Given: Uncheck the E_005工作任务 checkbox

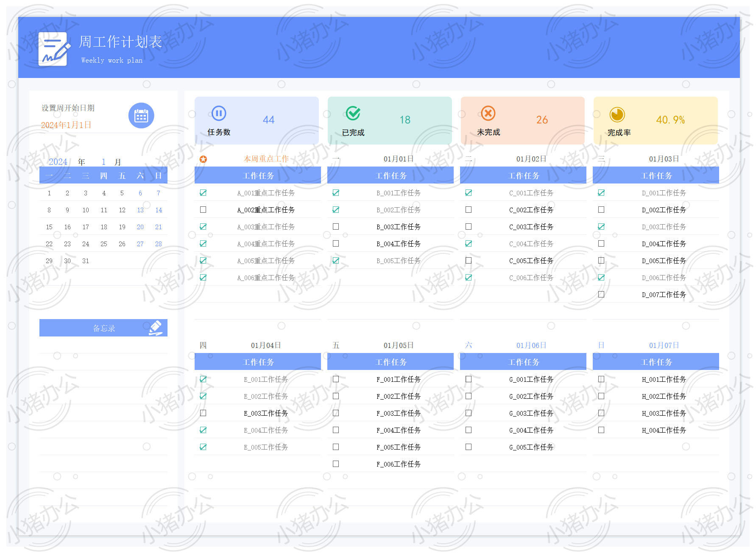Looking at the screenshot, I should (x=203, y=447).
